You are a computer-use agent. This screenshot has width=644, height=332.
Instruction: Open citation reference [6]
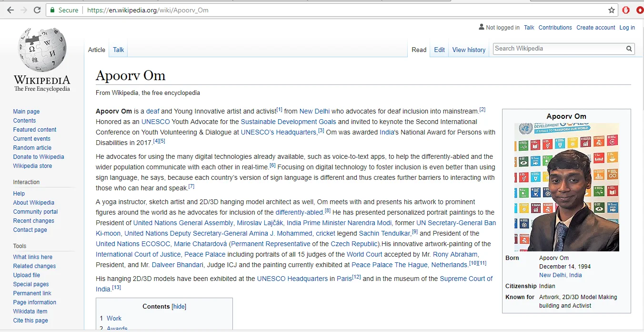pyautogui.click(x=272, y=166)
